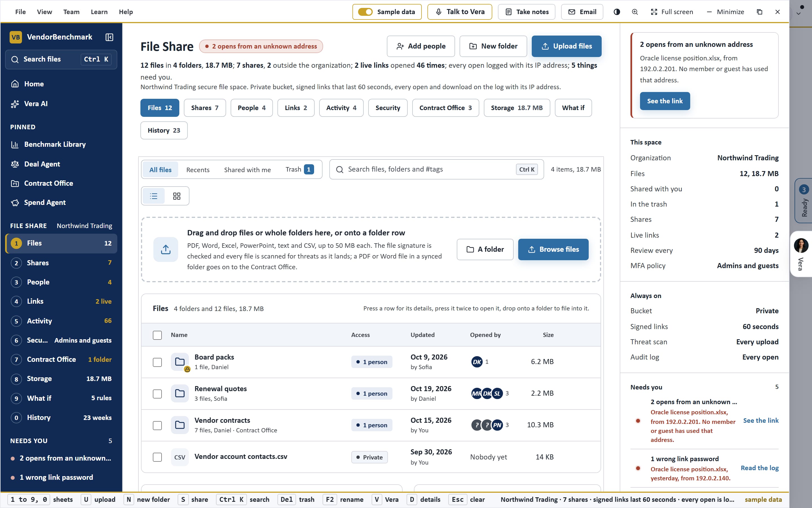Switch to the Security tab

(x=388, y=108)
